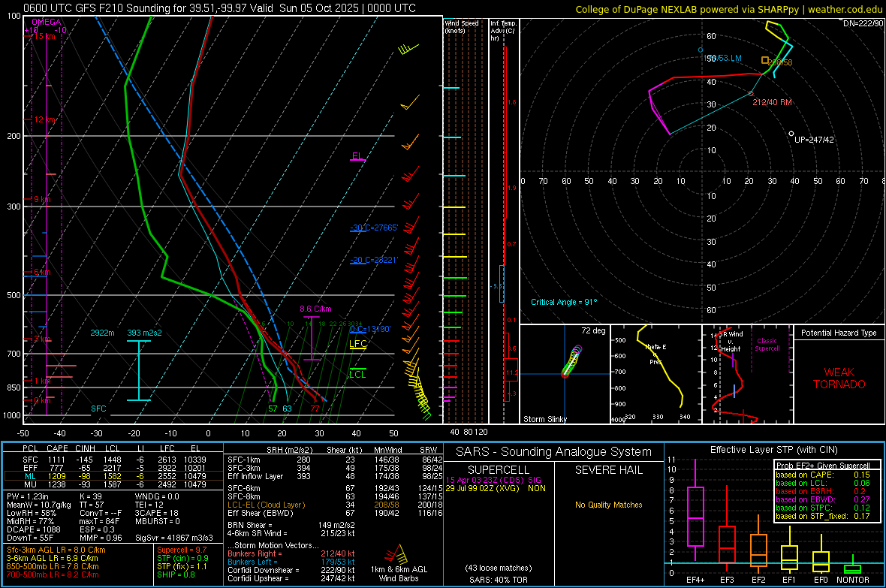This screenshot has width=886, height=588.
Task: Click the SigSvr = 41867 m3/s3 value
Action: (x=174, y=538)
